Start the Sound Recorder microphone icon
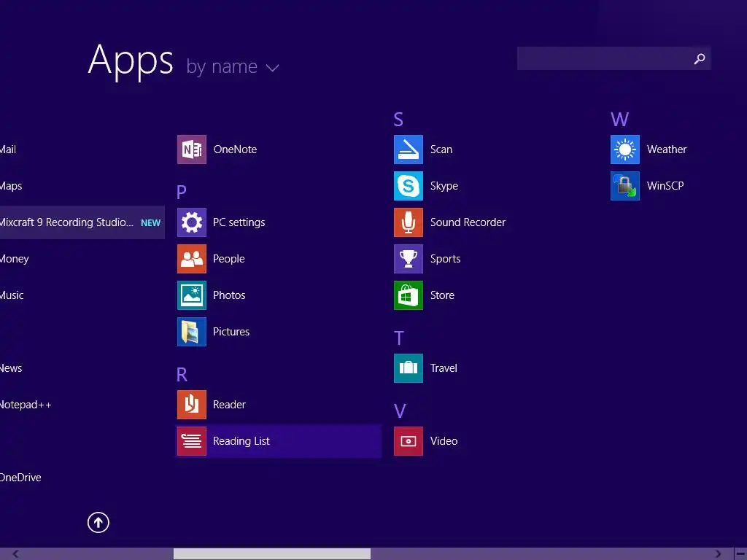Screen dimensions: 747x560 click(409, 222)
